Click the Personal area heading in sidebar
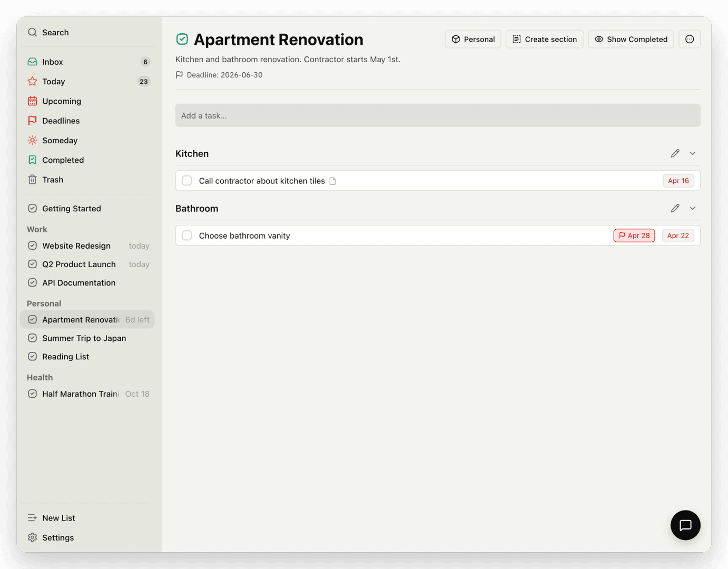The image size is (728, 569). pos(44,303)
